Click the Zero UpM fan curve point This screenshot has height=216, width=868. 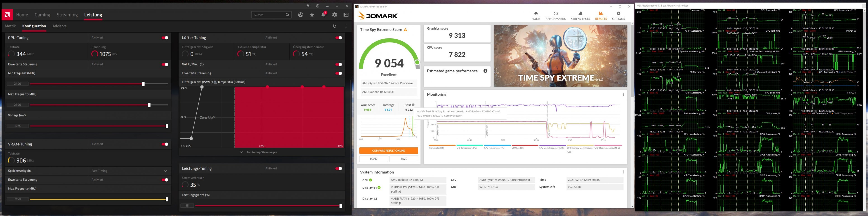click(191, 138)
